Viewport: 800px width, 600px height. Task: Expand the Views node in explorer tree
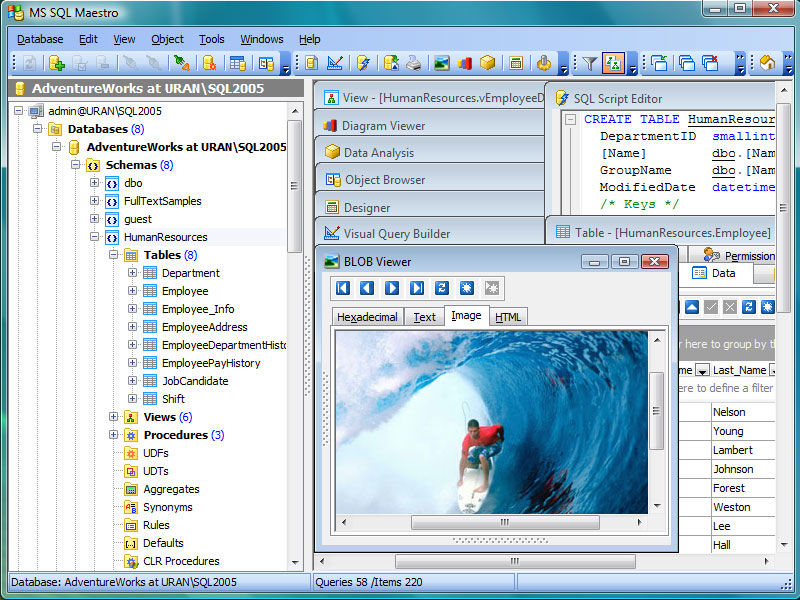113,417
